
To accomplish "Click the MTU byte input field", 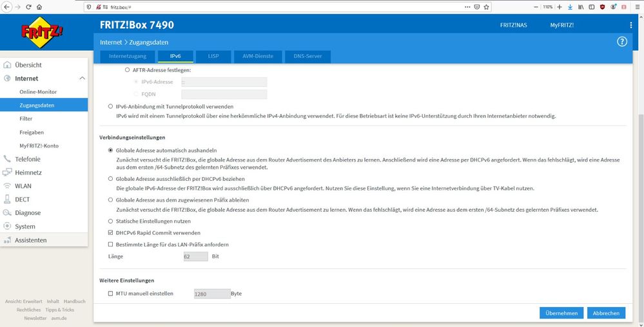I will click(212, 294).
